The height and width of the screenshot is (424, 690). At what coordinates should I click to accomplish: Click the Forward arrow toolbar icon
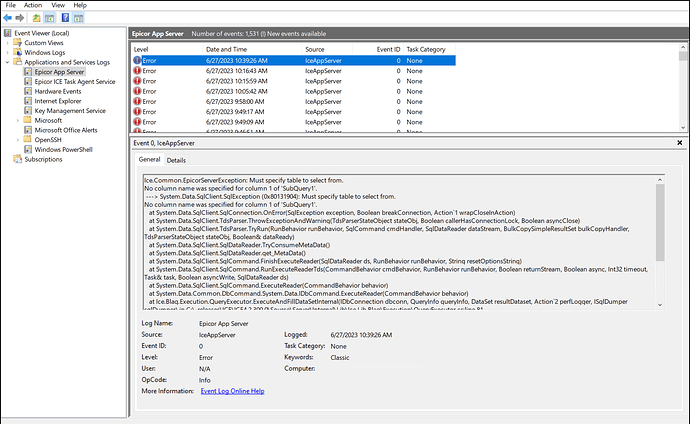[x=20, y=18]
